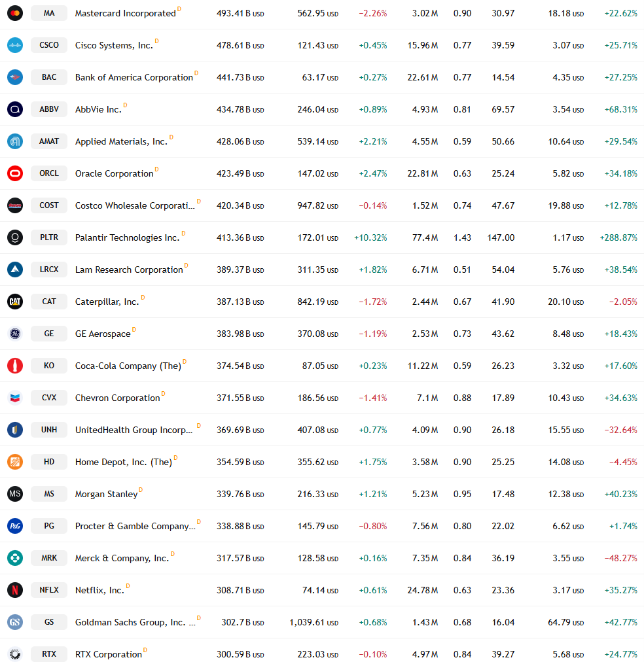Viewport: 644px width, 662px height.
Task: Click the Oracle red logo icon
Action: (x=15, y=173)
